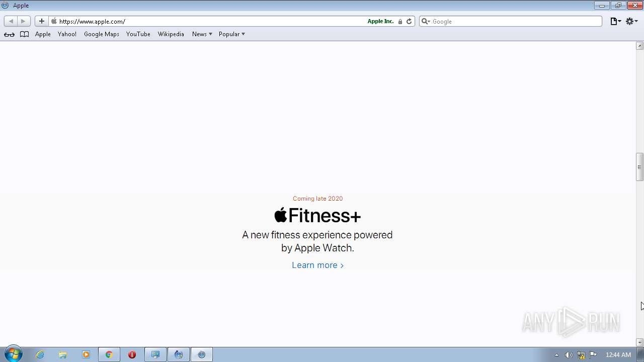
Task: Click the padlock security icon
Action: pyautogui.click(x=400, y=22)
